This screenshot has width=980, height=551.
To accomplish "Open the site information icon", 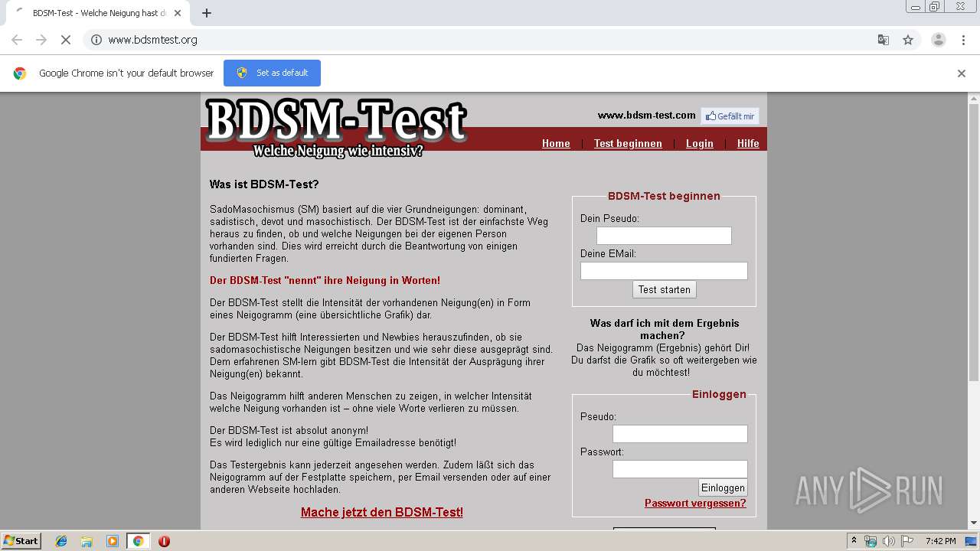I will tap(96, 40).
